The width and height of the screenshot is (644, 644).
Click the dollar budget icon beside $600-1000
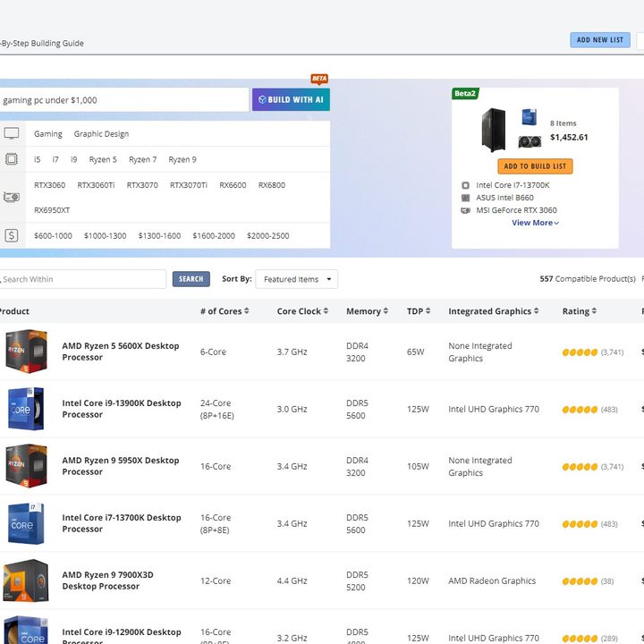pyautogui.click(x=12, y=235)
